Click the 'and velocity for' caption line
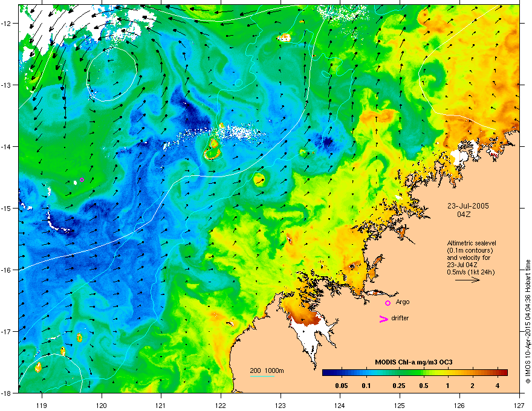This screenshot has height=411, width=532. 468,257
